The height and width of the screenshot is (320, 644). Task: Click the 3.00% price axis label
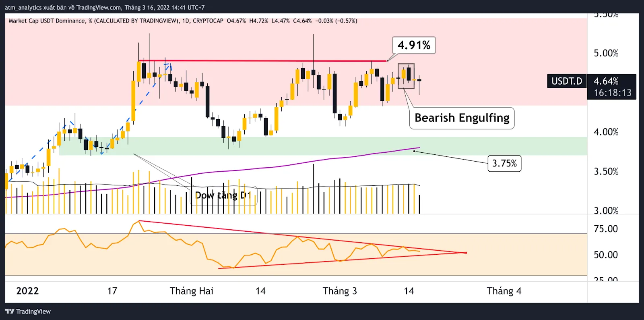[x=606, y=210]
